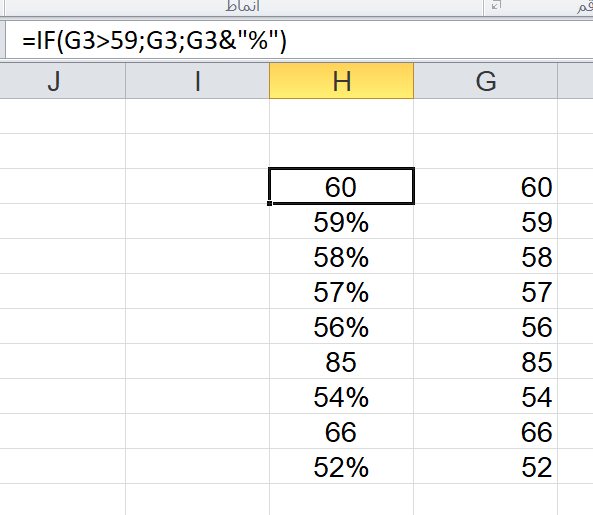Click inside the formula bar showing the IF formula
Screen dimensions: 593x515
[299, 40]
